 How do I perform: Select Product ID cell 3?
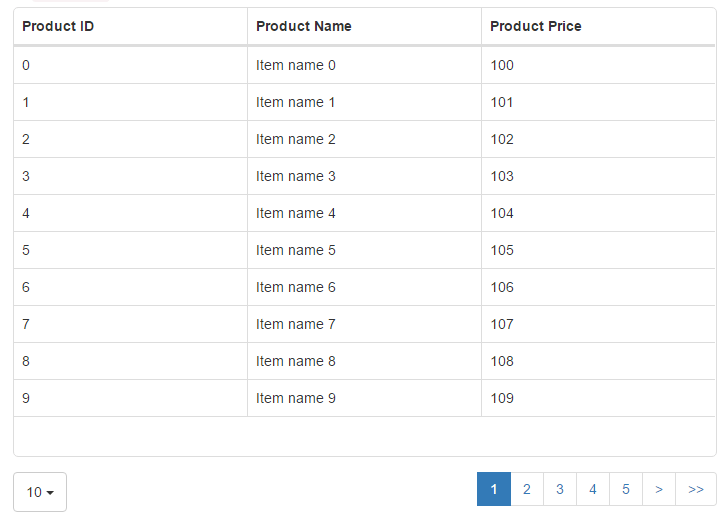pyautogui.click(x=130, y=176)
